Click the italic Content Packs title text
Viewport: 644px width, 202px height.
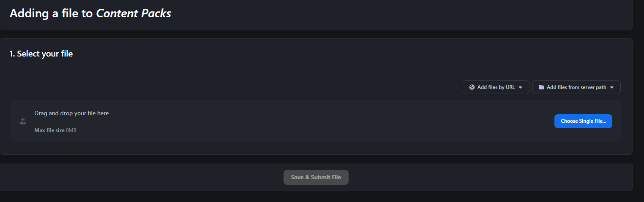[x=134, y=13]
